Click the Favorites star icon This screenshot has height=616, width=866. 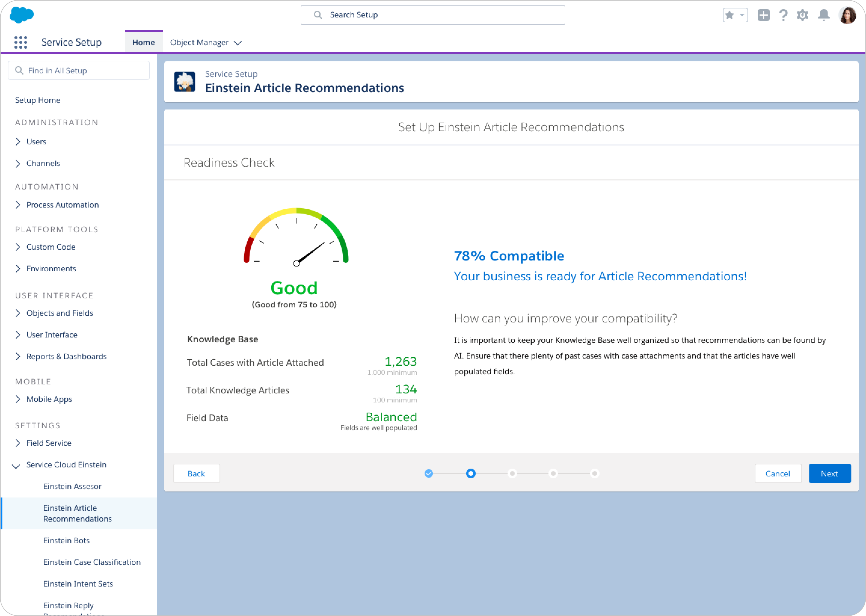point(729,15)
